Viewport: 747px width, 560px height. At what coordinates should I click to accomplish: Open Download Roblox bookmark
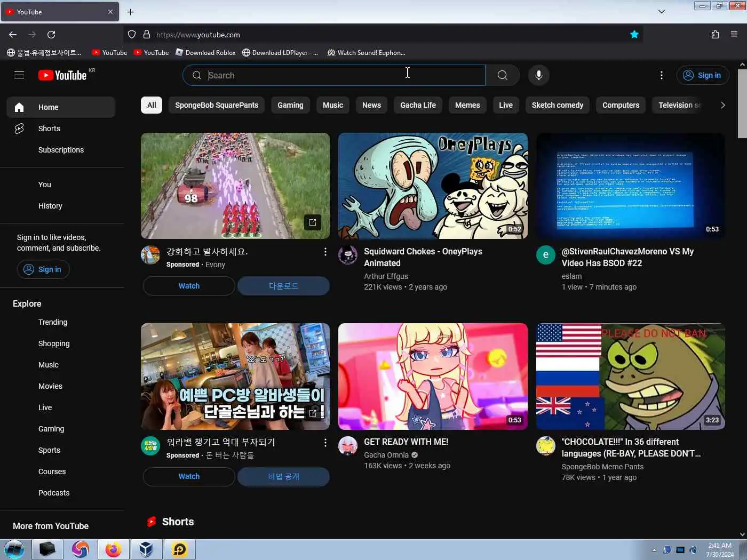[x=206, y=52]
